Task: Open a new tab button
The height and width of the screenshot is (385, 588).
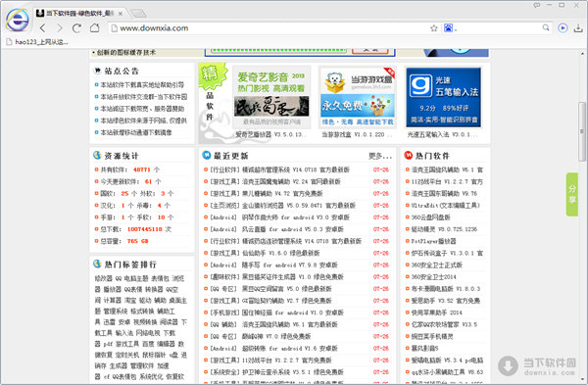Action: 138,14
